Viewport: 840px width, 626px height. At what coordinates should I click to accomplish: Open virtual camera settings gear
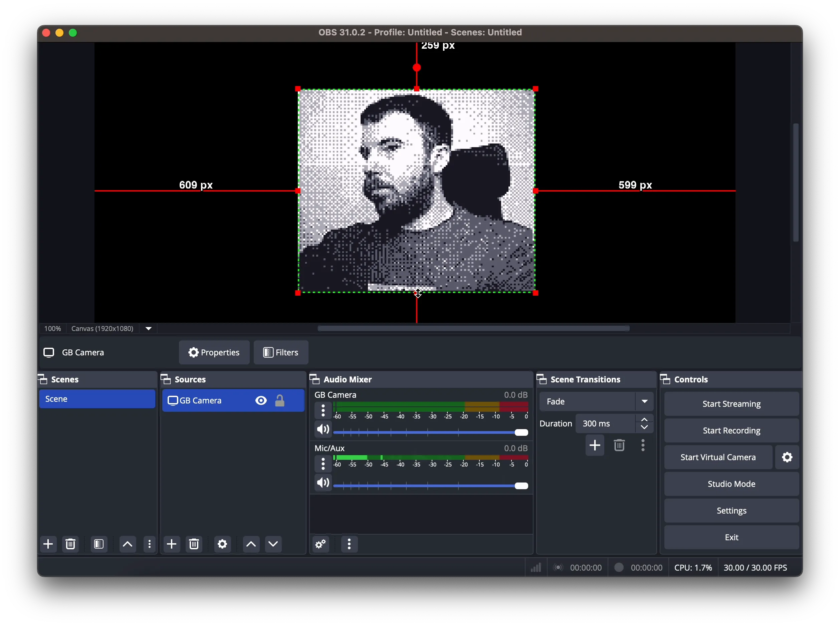787,457
